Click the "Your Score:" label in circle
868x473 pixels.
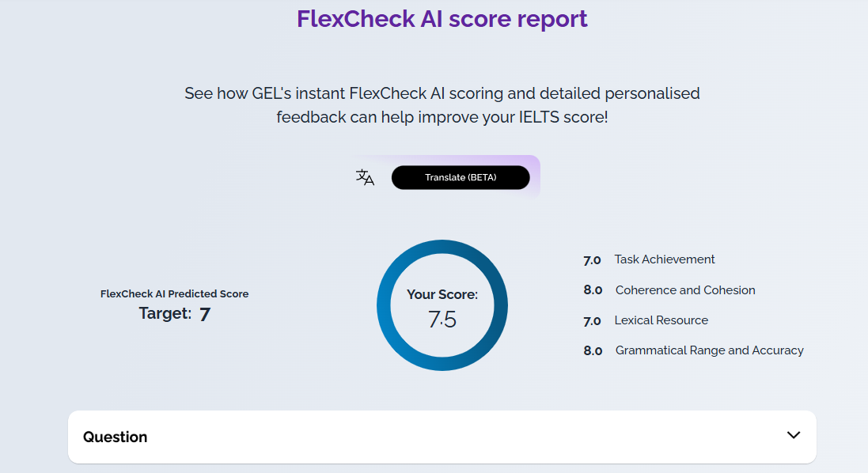coord(442,294)
